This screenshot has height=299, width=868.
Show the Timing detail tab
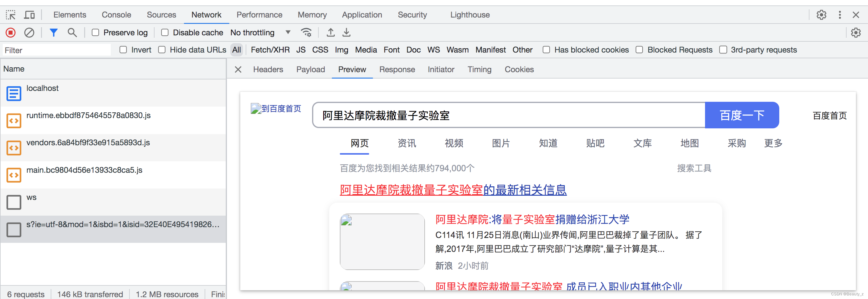(x=480, y=69)
